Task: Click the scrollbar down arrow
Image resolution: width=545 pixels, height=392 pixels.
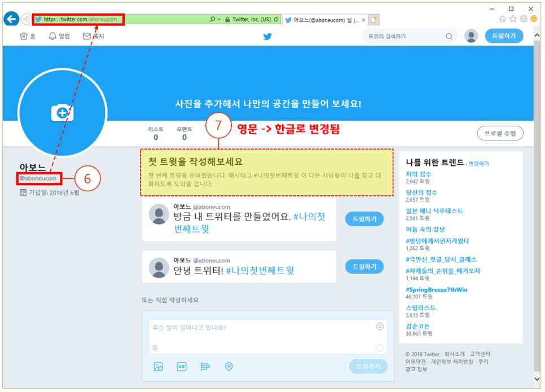Action: pos(537,379)
